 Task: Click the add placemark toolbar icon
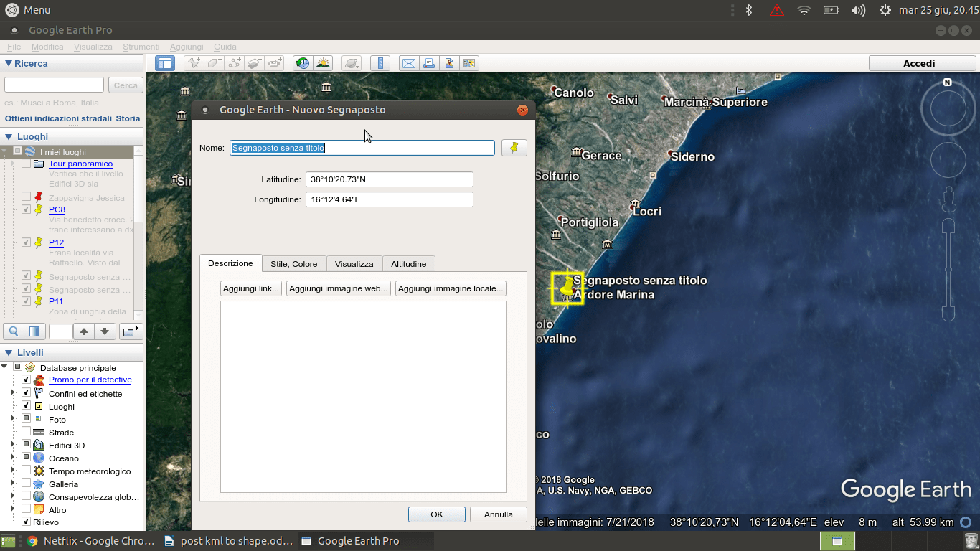coord(194,63)
